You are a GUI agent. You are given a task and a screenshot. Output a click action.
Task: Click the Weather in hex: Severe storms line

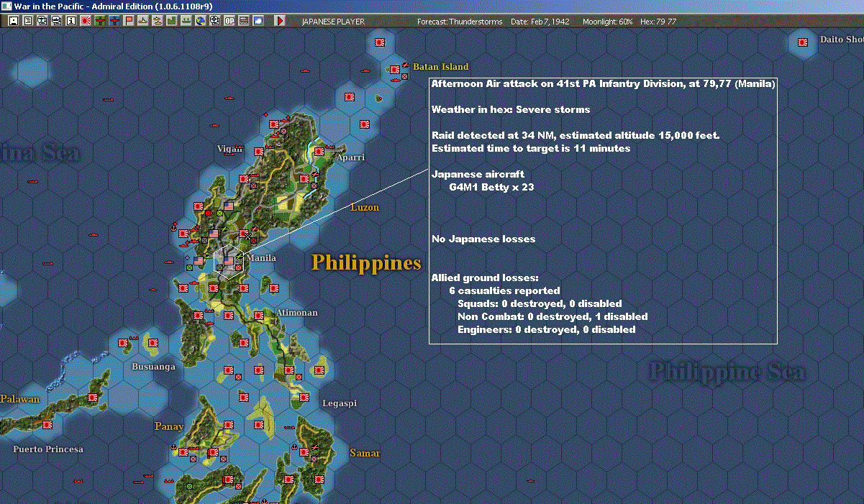pyautogui.click(x=511, y=110)
